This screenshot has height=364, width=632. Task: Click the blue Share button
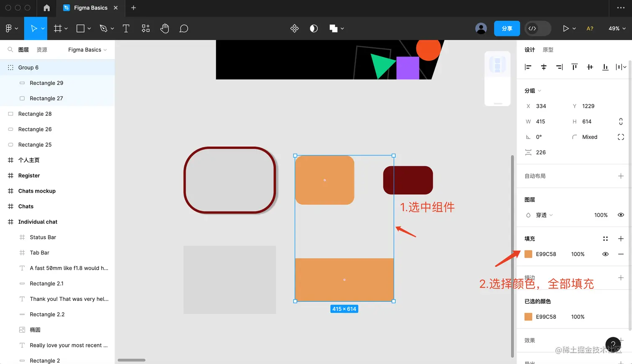[507, 28]
